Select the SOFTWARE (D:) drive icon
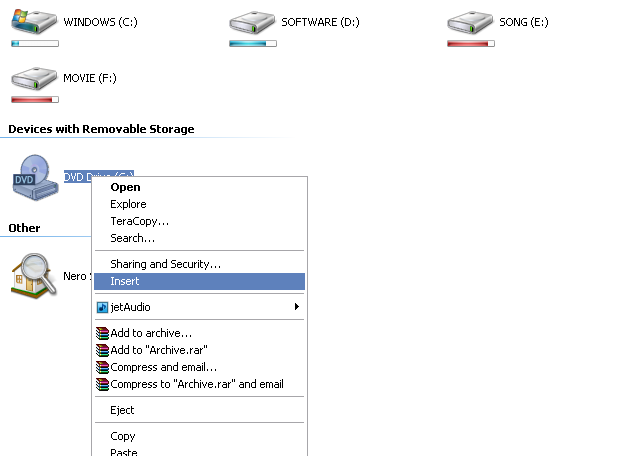 point(252,22)
